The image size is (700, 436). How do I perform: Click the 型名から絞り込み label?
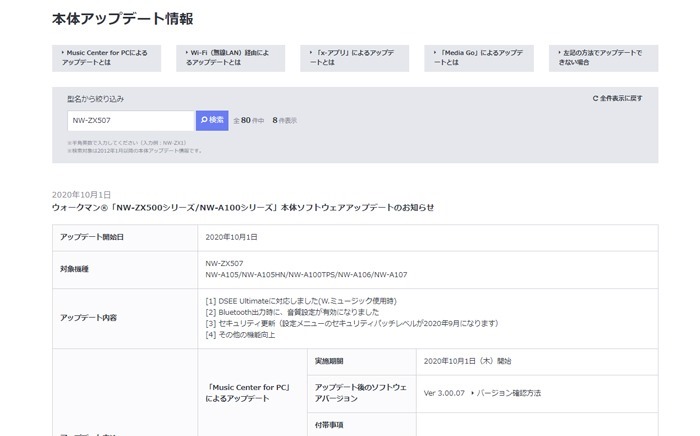pyautogui.click(x=96, y=99)
